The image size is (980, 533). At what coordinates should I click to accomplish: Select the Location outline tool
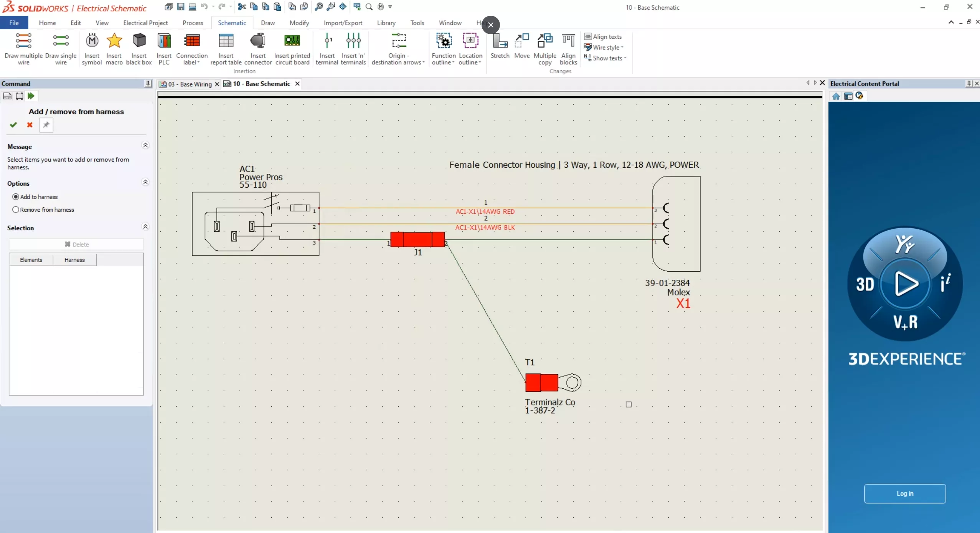(471, 49)
